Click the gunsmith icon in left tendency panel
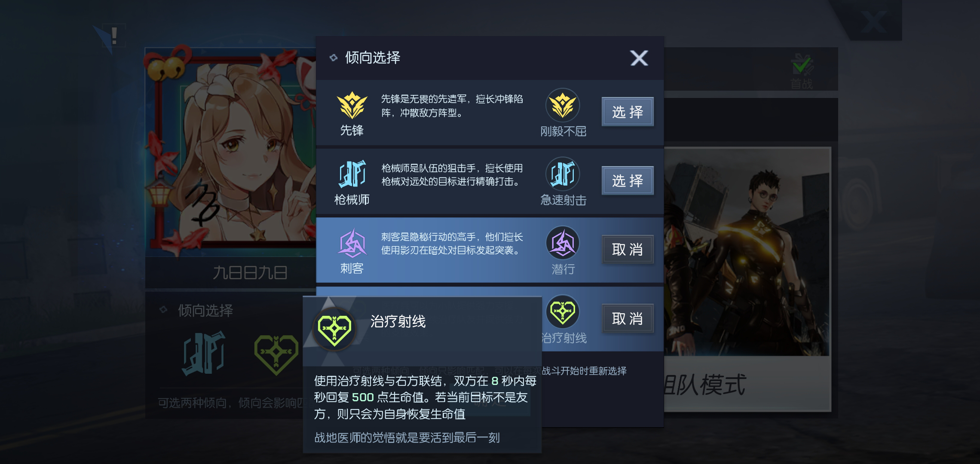 pyautogui.click(x=204, y=353)
